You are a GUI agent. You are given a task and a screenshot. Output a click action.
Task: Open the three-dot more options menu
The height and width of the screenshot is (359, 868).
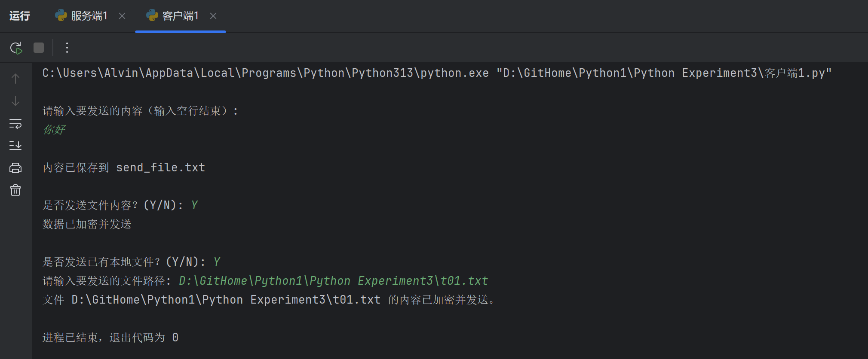point(67,48)
